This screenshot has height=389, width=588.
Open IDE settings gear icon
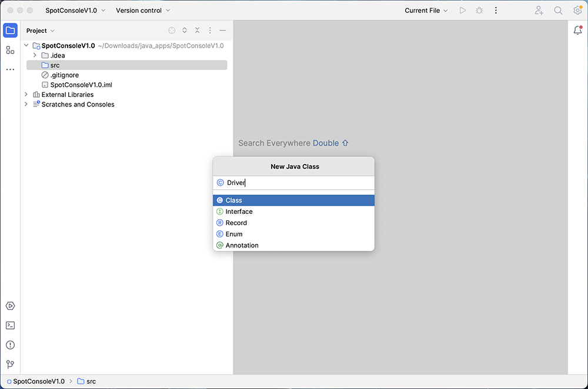pos(577,11)
